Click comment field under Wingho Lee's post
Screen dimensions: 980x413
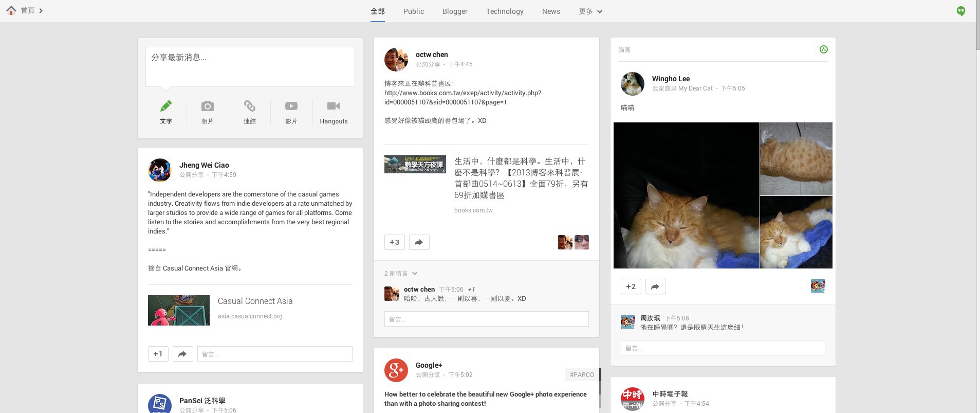723,348
